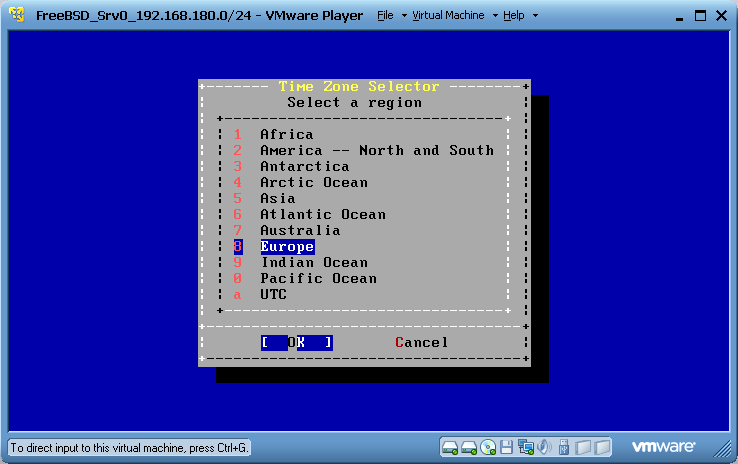Click the USB device status icon
This screenshot has height=464, width=738.
tap(563, 447)
